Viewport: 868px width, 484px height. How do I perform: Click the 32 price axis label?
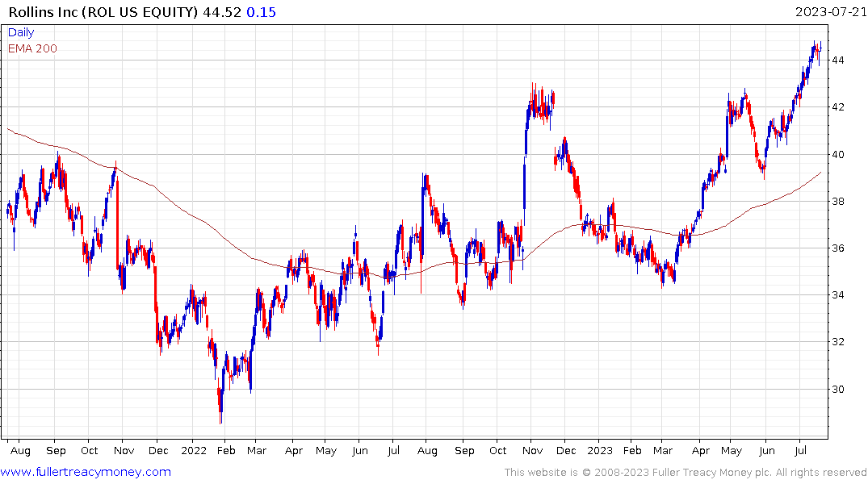[837, 342]
